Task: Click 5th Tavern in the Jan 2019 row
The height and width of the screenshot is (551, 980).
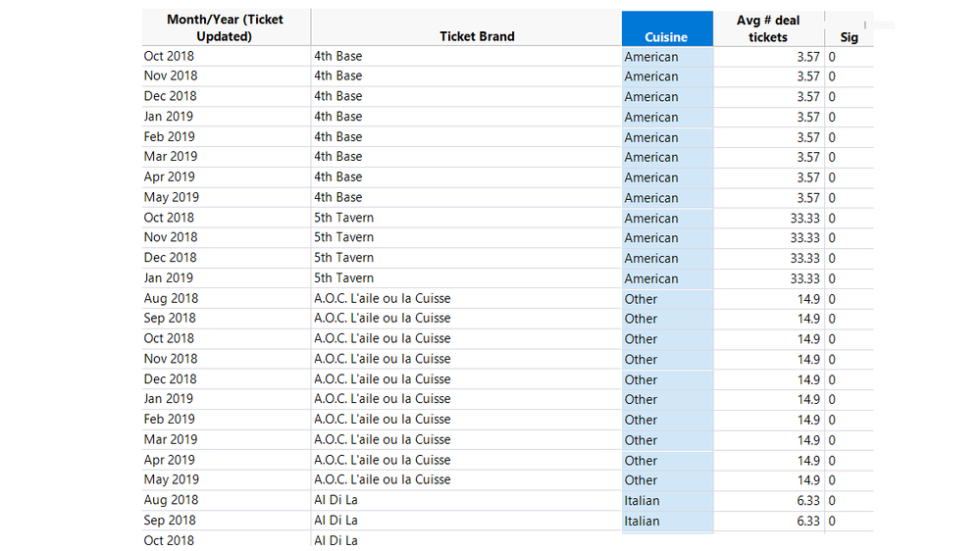Action: point(343,278)
